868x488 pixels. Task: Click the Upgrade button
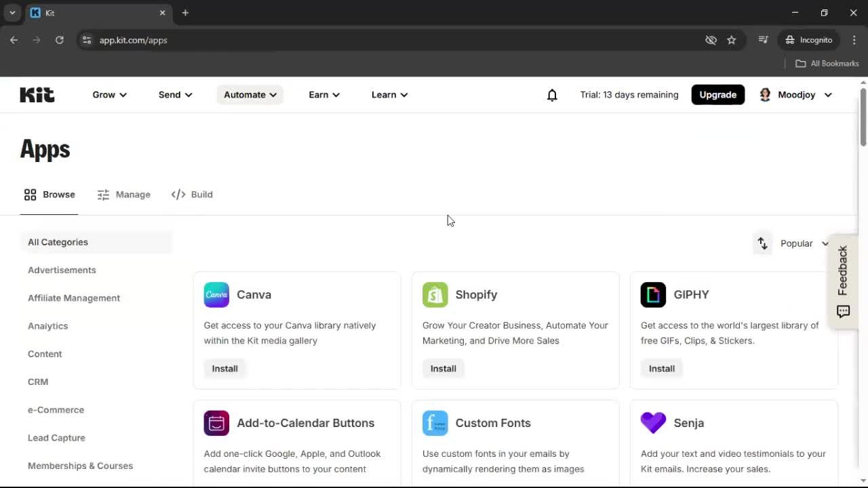(717, 95)
